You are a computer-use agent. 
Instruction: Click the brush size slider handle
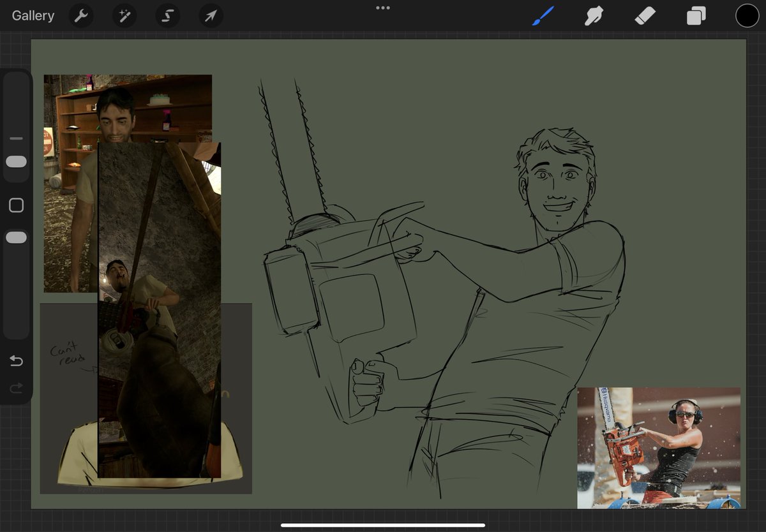pos(17,162)
